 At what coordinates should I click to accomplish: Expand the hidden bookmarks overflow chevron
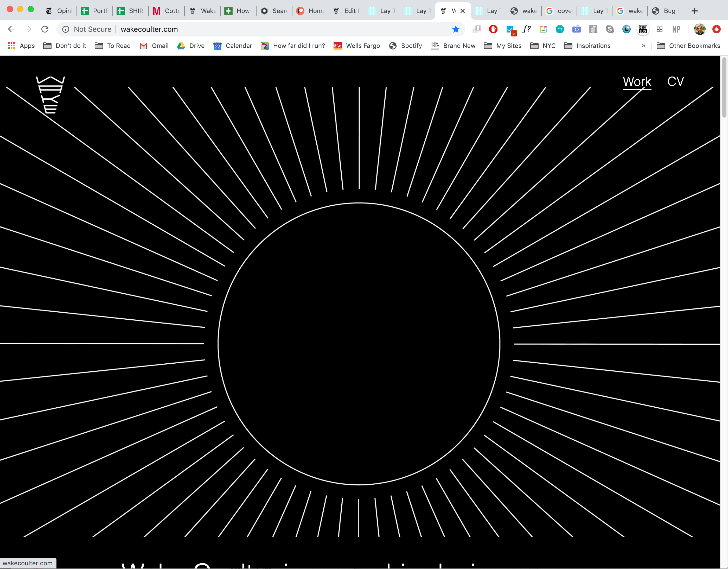click(643, 46)
